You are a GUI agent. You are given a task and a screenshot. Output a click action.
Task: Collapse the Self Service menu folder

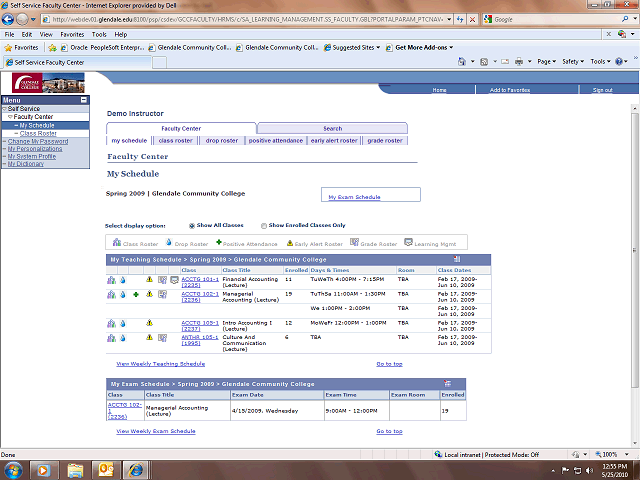point(4,109)
